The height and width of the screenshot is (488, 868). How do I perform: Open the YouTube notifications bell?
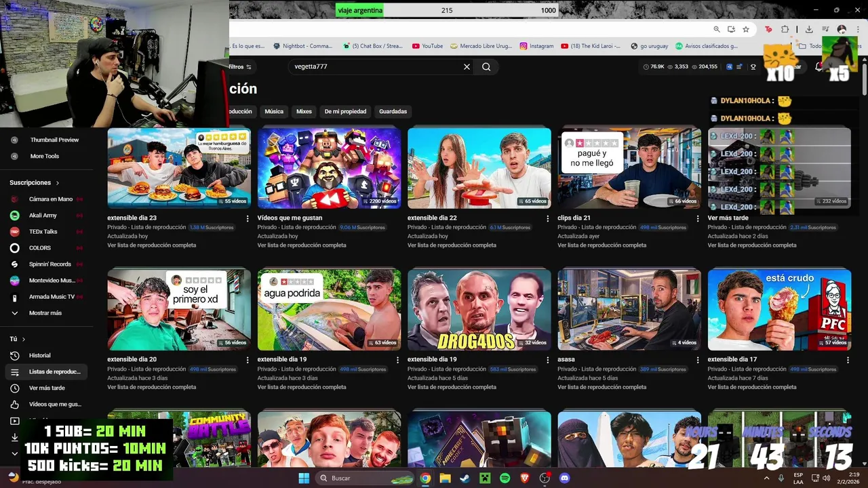tap(818, 67)
